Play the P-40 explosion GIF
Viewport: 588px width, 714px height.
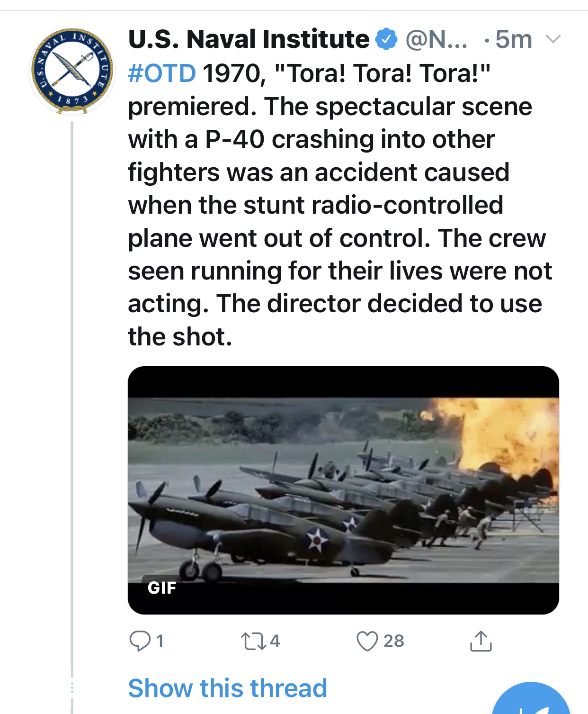343,490
